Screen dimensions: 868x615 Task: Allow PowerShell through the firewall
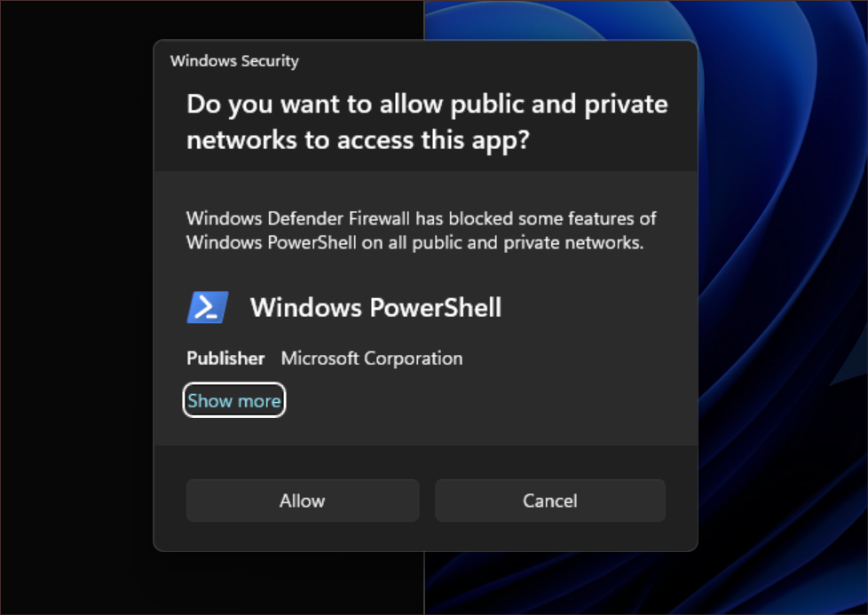click(x=302, y=500)
